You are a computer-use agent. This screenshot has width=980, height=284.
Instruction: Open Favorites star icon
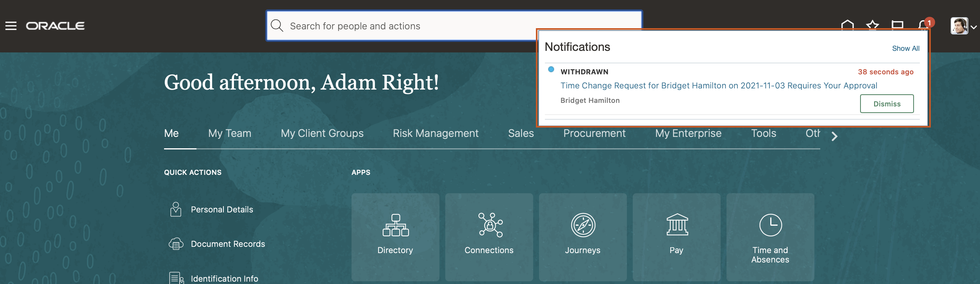pos(872,25)
